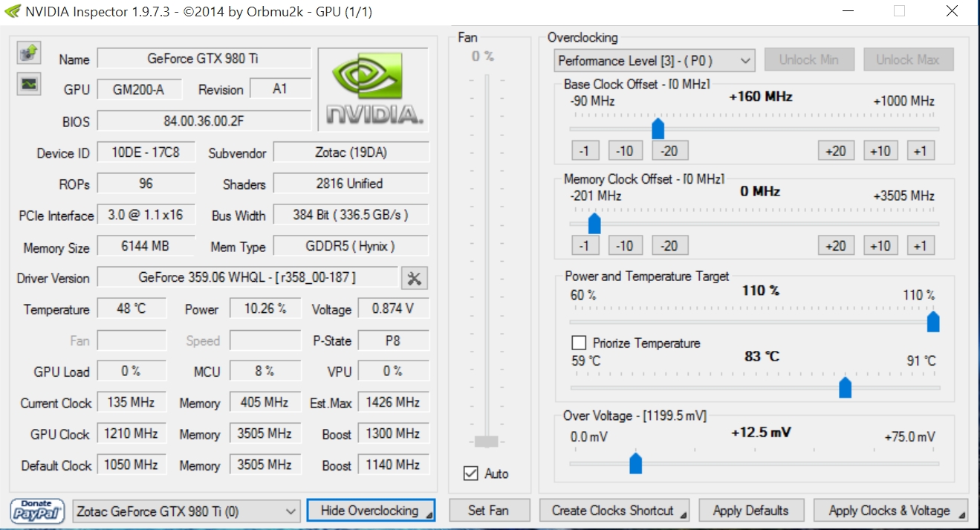Decrease base clock offset by 1 MHz
The image size is (980, 530).
[x=585, y=151]
